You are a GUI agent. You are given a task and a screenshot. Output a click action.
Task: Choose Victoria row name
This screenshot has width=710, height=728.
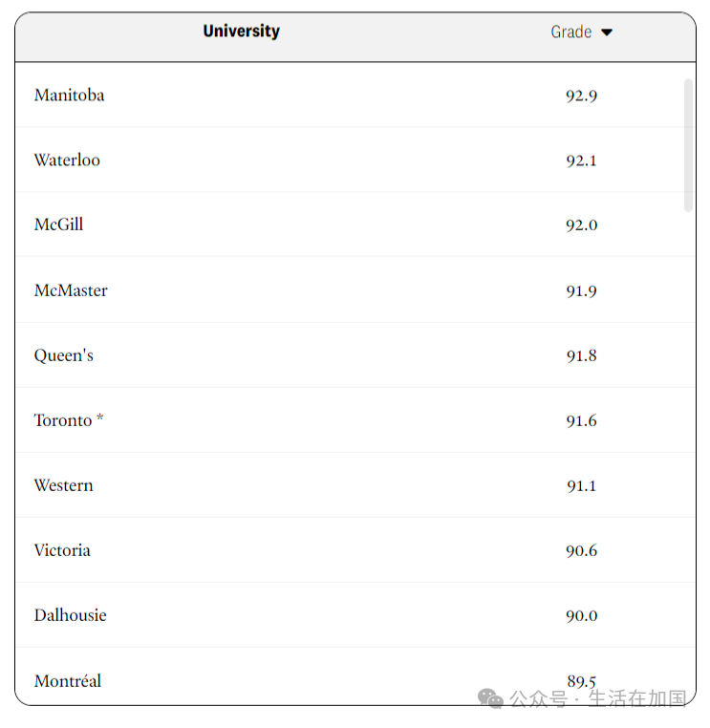click(x=62, y=550)
